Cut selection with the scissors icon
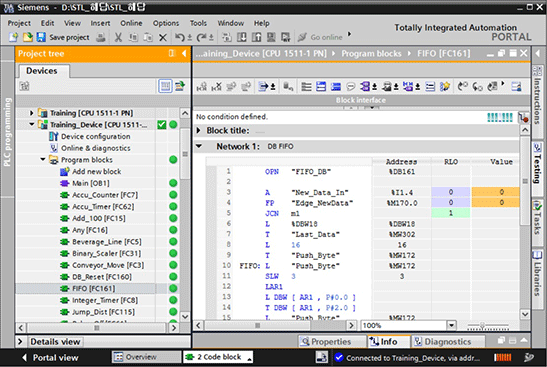The height and width of the screenshot is (367, 547). [118, 37]
